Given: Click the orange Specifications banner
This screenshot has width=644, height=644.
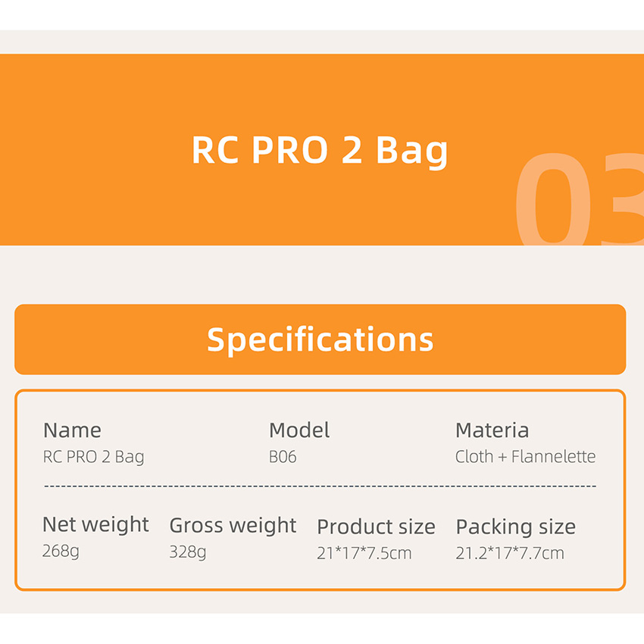Looking at the screenshot, I should [320, 339].
